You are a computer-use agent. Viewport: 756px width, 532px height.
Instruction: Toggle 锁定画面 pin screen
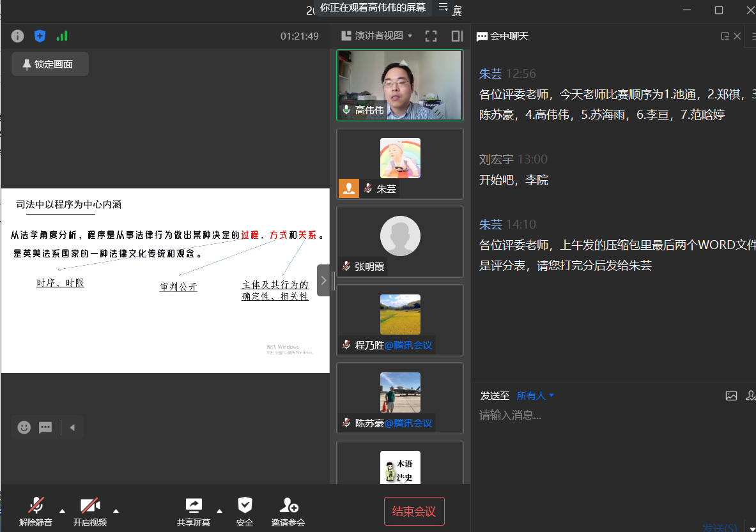coord(50,64)
